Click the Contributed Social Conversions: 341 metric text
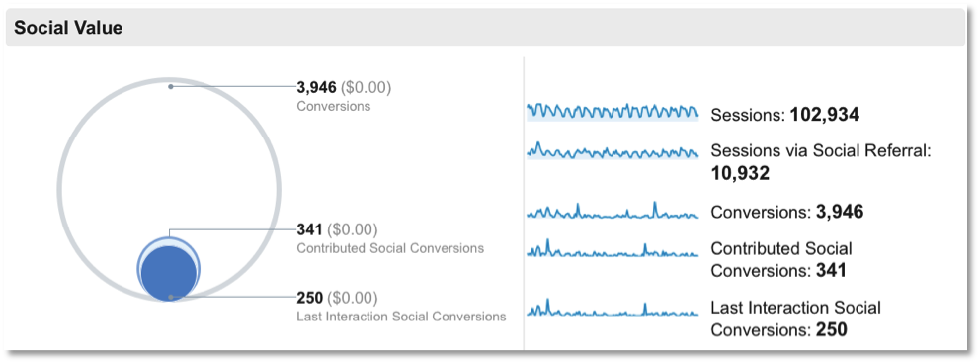Screen dimensions: 980x364 click(781, 259)
